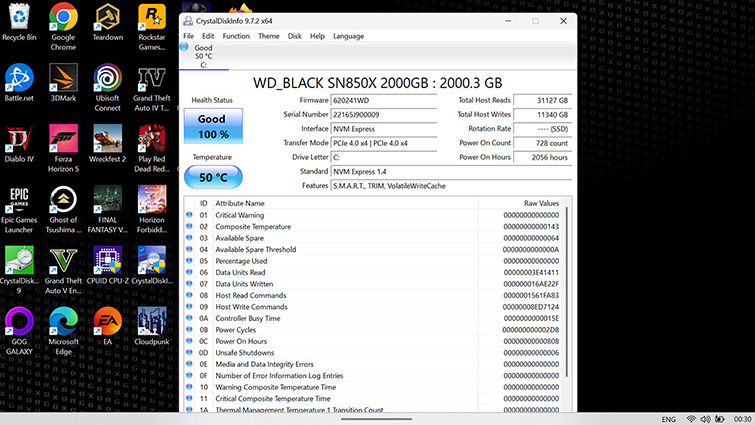Select the Wreckfest 2 icon
The width and height of the screenshot is (755, 425).
click(107, 144)
